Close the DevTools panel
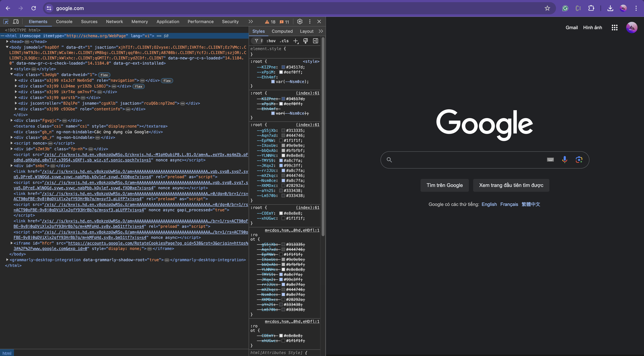Viewport: 644px width, 356px height. pos(319,21)
